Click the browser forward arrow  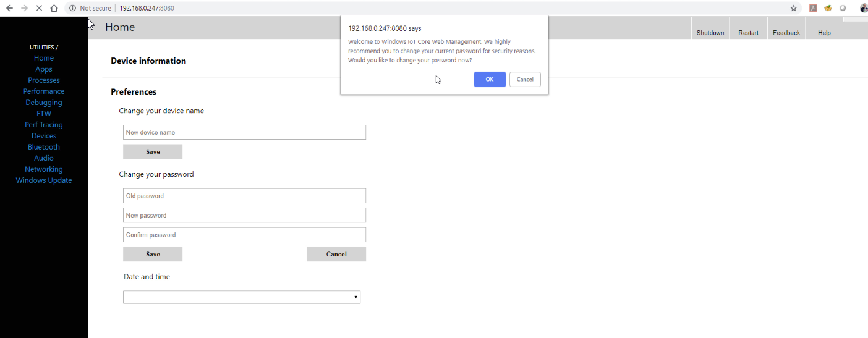(24, 8)
